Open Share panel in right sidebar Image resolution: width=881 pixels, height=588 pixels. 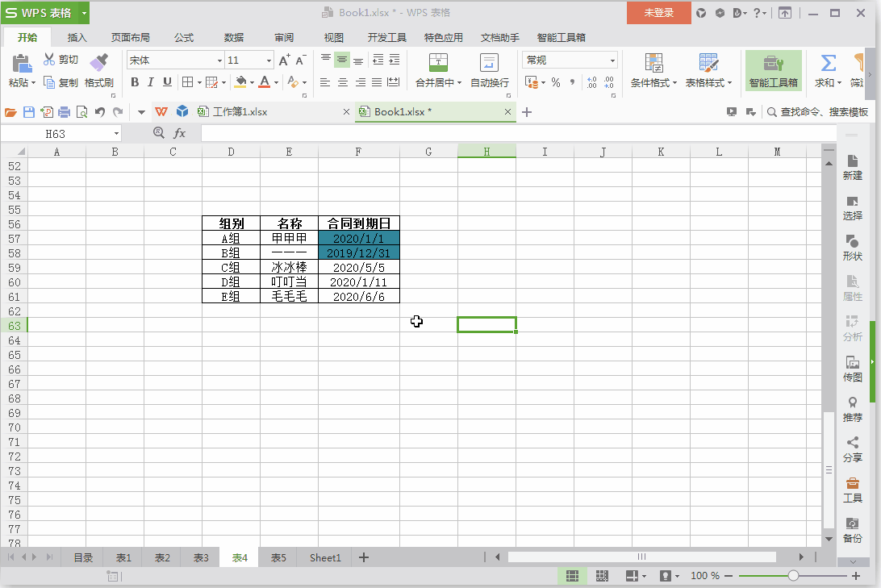coord(852,449)
